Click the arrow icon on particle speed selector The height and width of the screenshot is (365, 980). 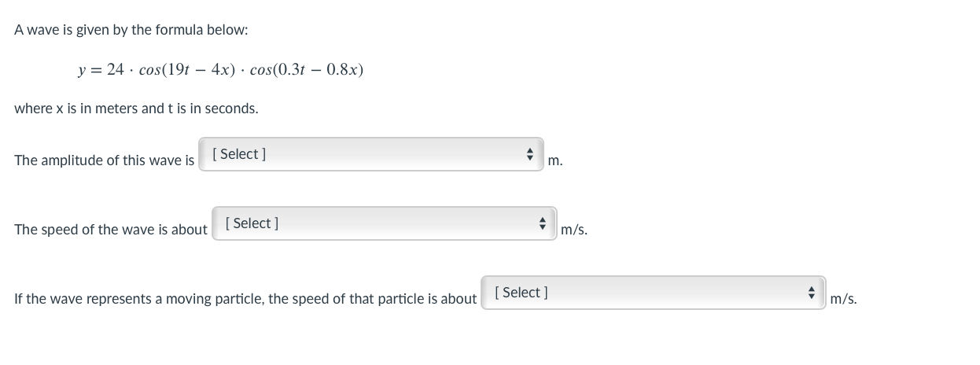click(x=812, y=293)
